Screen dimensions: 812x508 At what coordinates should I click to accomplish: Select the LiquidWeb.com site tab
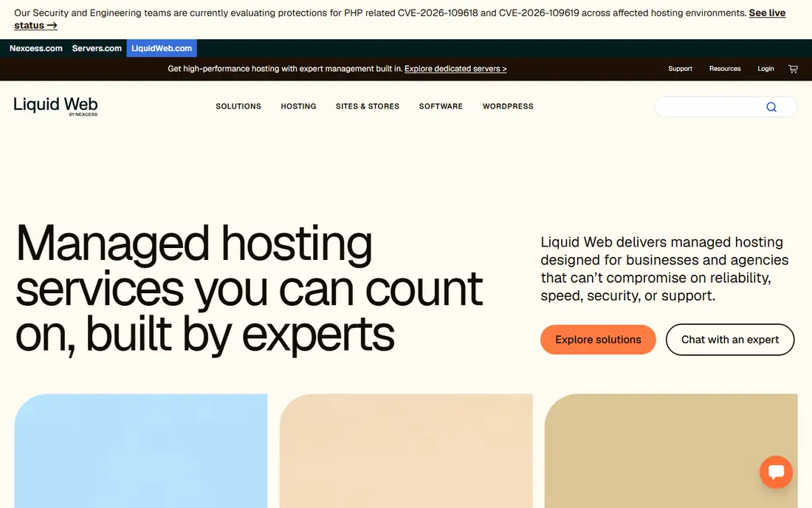coord(162,48)
